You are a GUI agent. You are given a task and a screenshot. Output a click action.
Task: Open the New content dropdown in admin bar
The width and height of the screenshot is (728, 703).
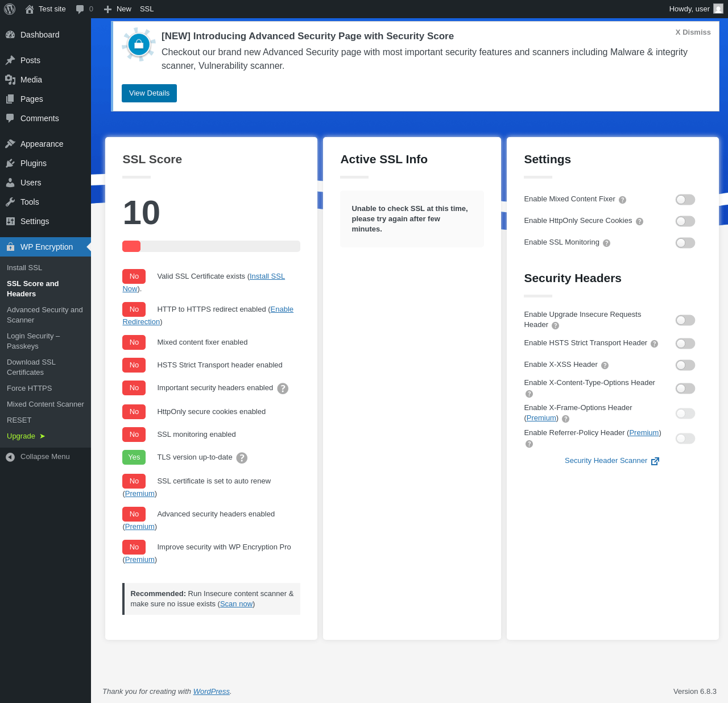point(118,9)
